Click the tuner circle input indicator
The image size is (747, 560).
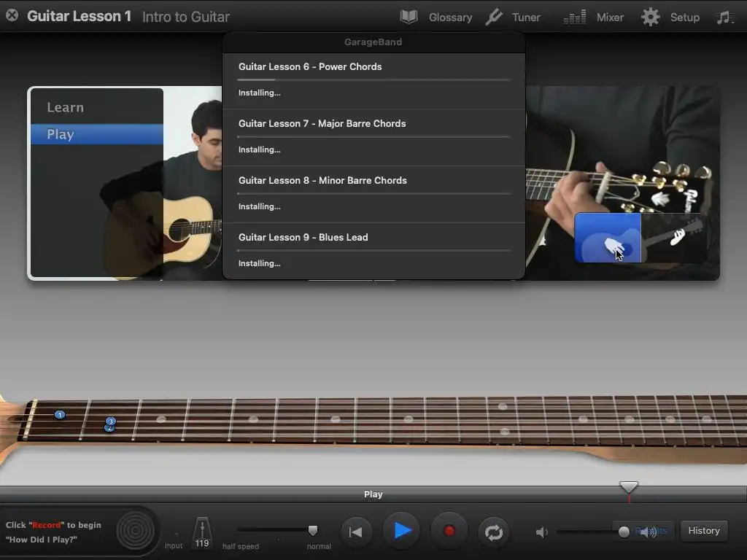[135, 531]
